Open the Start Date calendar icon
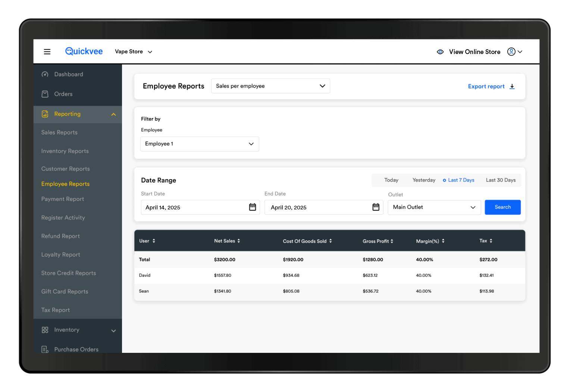Image resolution: width=567 pixels, height=392 pixels. tap(253, 207)
